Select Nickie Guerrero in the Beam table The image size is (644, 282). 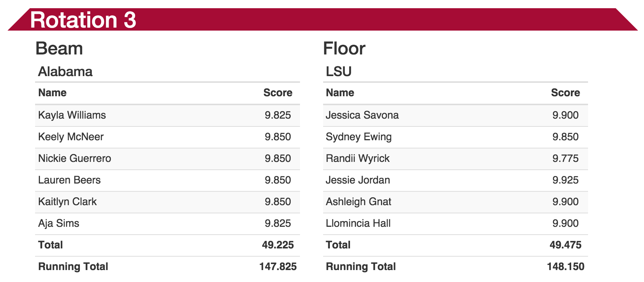pos(75,158)
